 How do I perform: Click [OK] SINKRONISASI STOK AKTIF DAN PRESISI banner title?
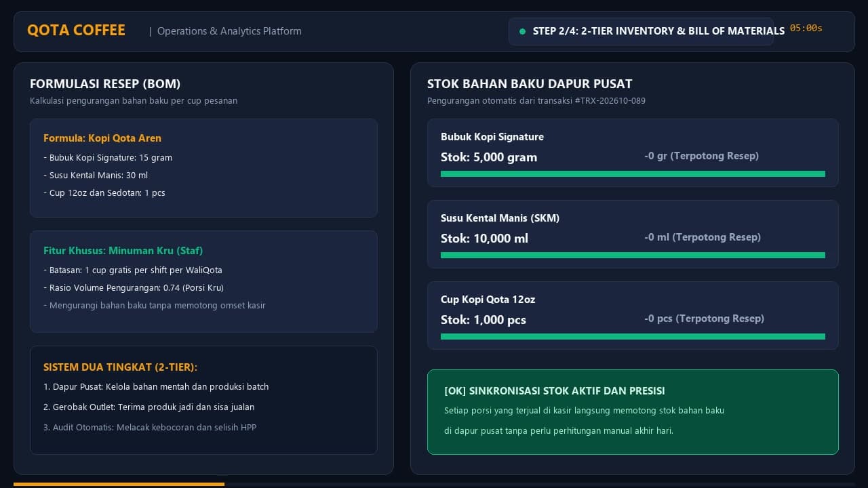[x=555, y=391]
